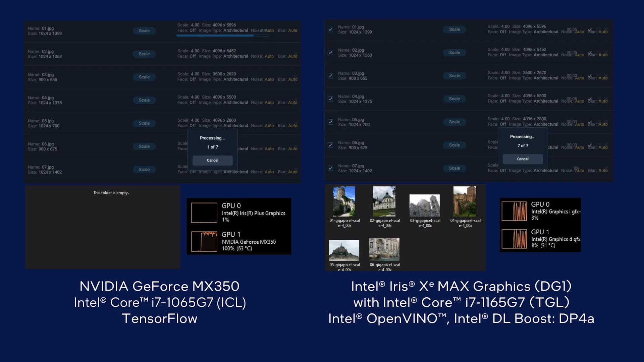
Task: Click Scale for 05.jpg in the Intel panel
Action: coord(454,122)
